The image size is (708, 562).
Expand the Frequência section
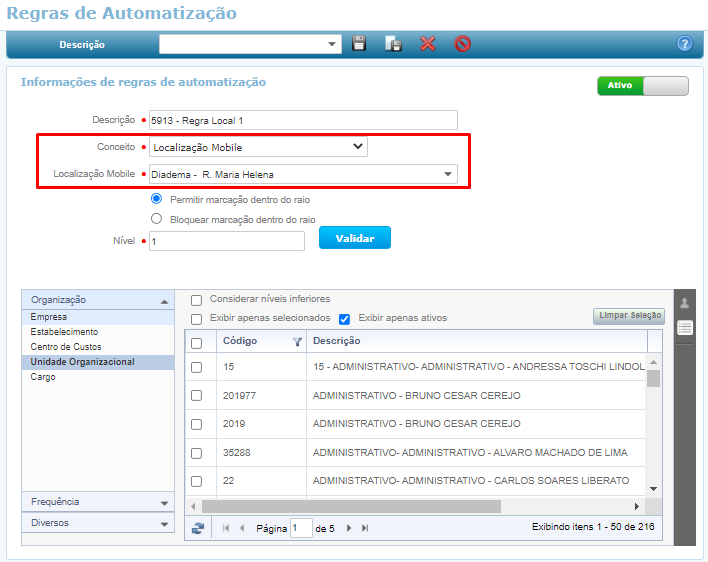pos(96,502)
